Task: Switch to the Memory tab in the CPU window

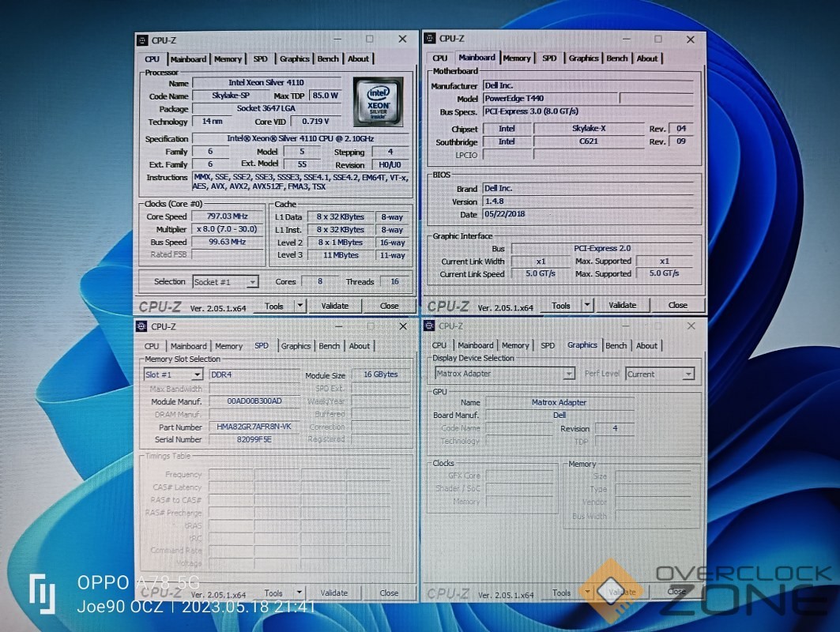Action: 228,59
